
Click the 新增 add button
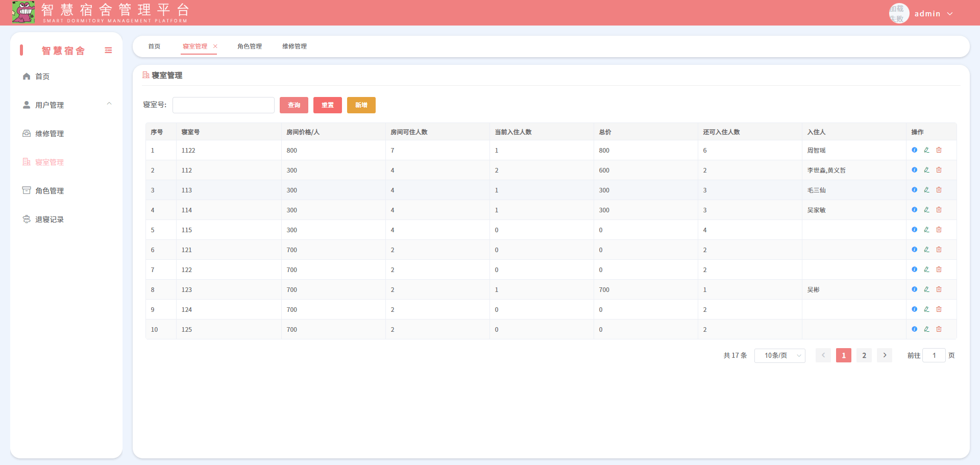[361, 105]
